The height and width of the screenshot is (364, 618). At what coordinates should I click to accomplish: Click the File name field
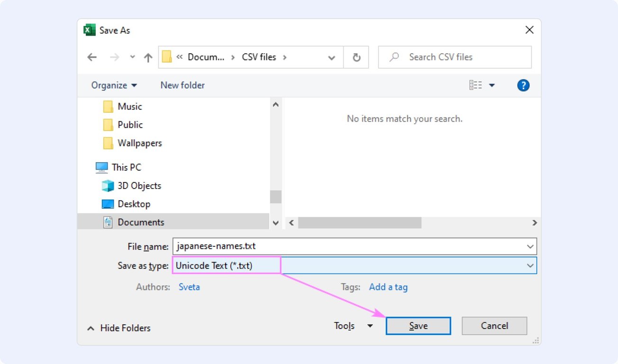click(354, 246)
